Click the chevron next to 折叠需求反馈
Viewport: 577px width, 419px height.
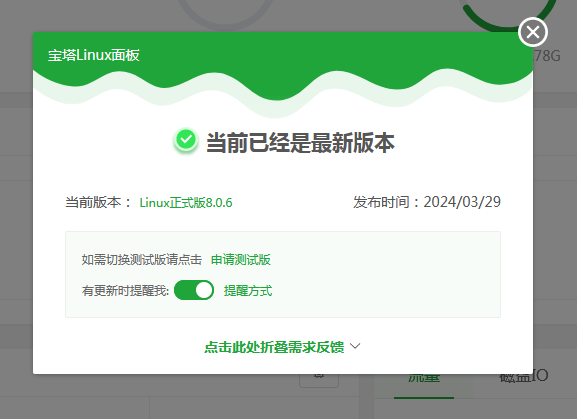pyautogui.click(x=355, y=346)
